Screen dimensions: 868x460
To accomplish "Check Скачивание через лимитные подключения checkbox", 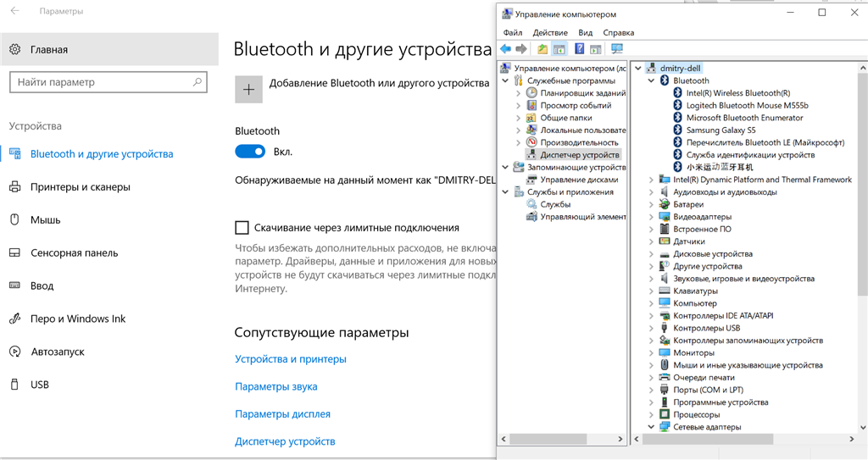I will pos(242,228).
